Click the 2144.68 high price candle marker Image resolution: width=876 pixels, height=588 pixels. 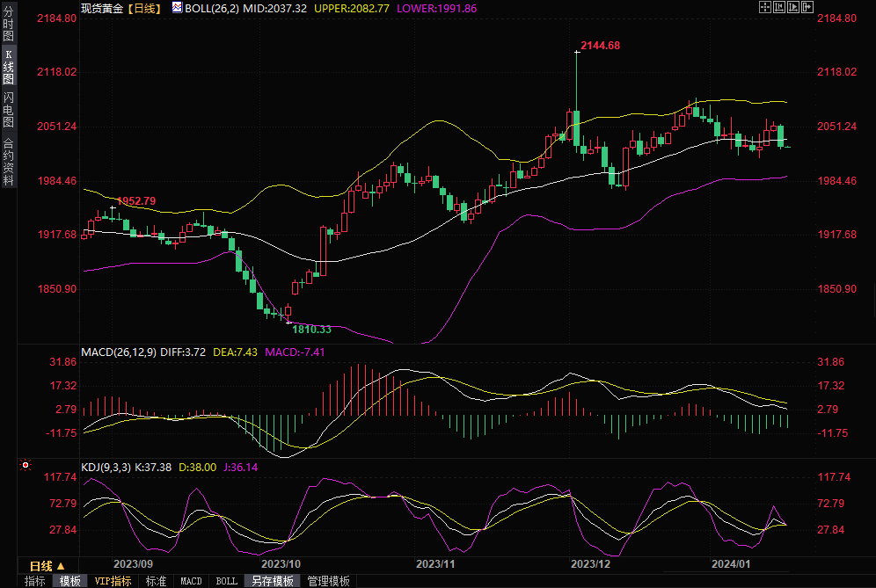coord(577,52)
